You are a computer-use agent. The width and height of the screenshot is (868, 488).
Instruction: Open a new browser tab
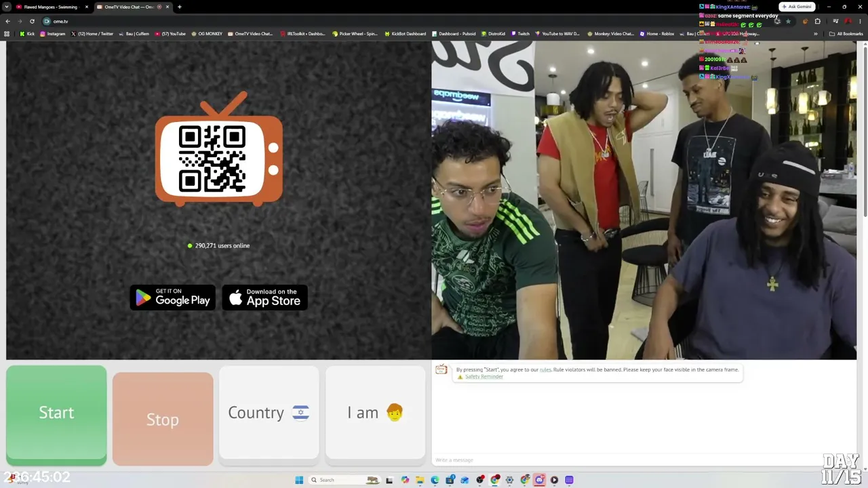click(180, 7)
